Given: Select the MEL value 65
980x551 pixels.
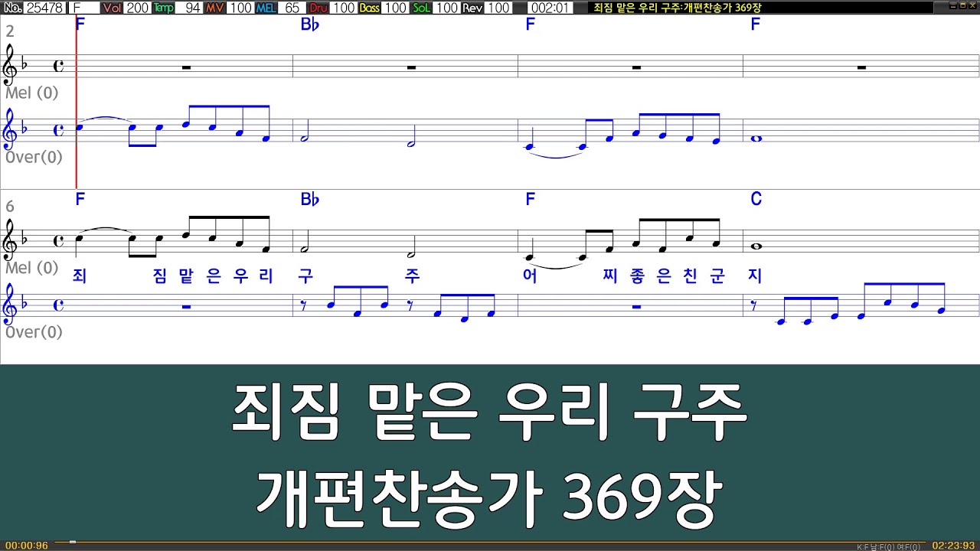Looking at the screenshot, I should [x=292, y=8].
